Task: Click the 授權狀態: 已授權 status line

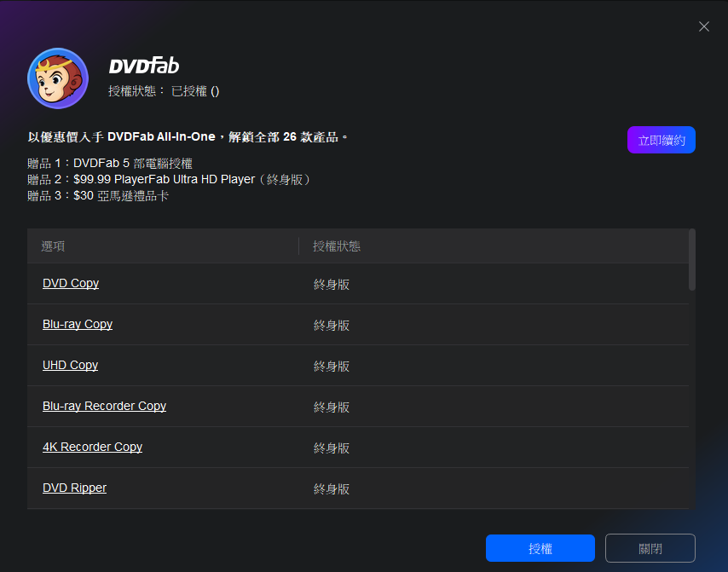Action: click(x=164, y=91)
